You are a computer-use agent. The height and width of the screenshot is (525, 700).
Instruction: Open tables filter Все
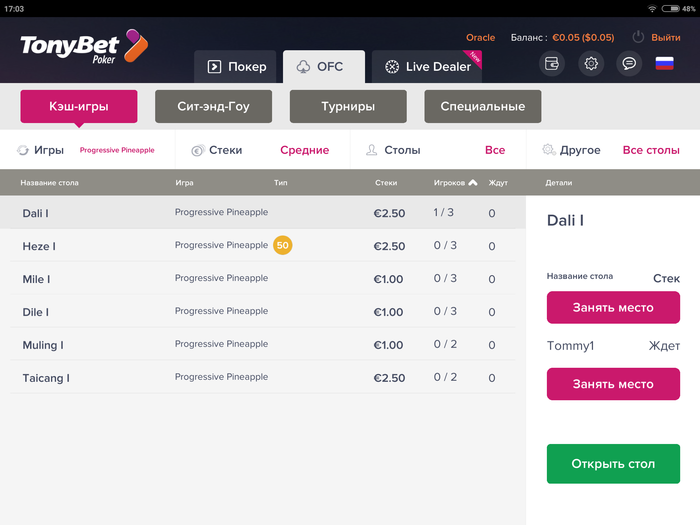pos(495,150)
